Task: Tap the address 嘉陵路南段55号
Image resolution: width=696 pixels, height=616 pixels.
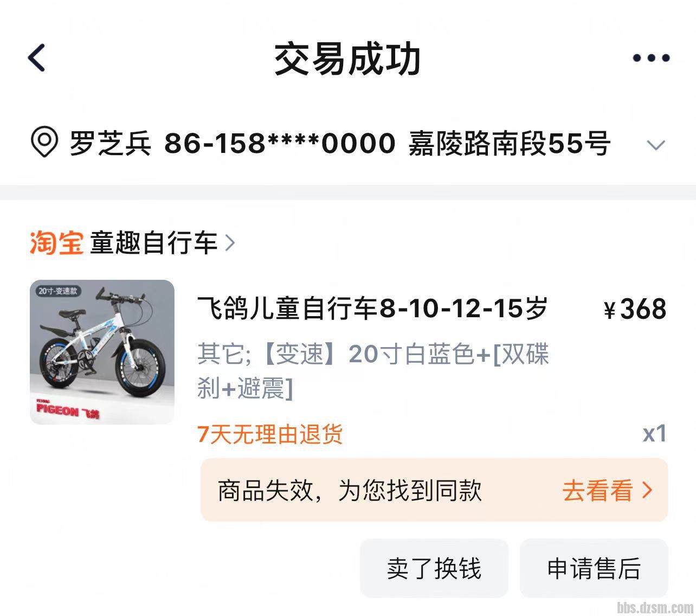Action: pos(510,143)
